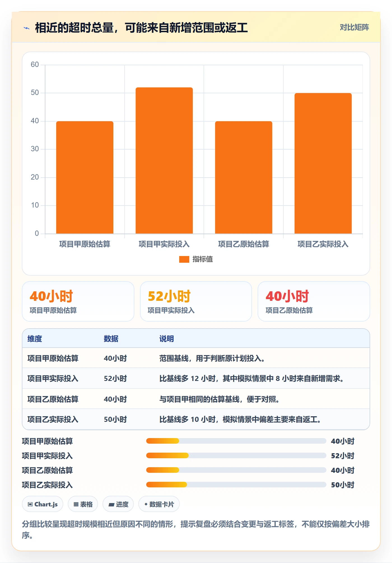Click the 项目乙实际投入 row name in table
The image size is (392, 563).
(53, 419)
